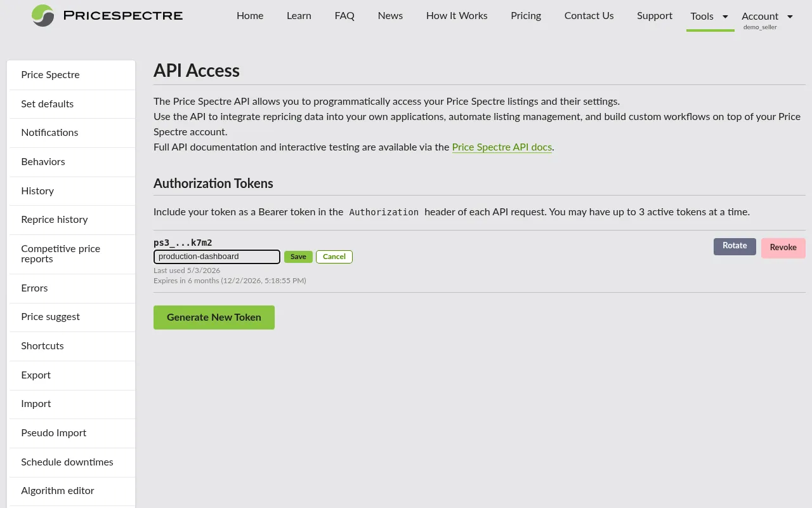Go to the Learn page
This screenshot has height=508, width=812.
(299, 16)
